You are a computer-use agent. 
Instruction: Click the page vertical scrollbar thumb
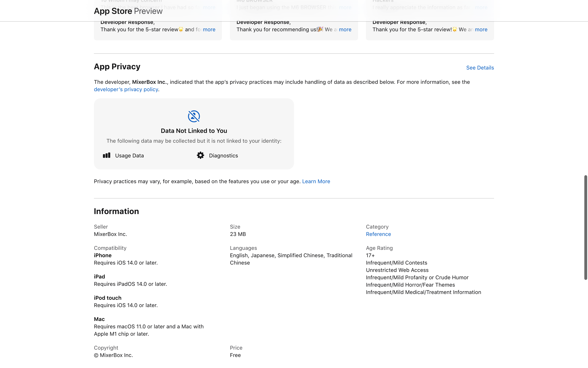[x=586, y=227]
